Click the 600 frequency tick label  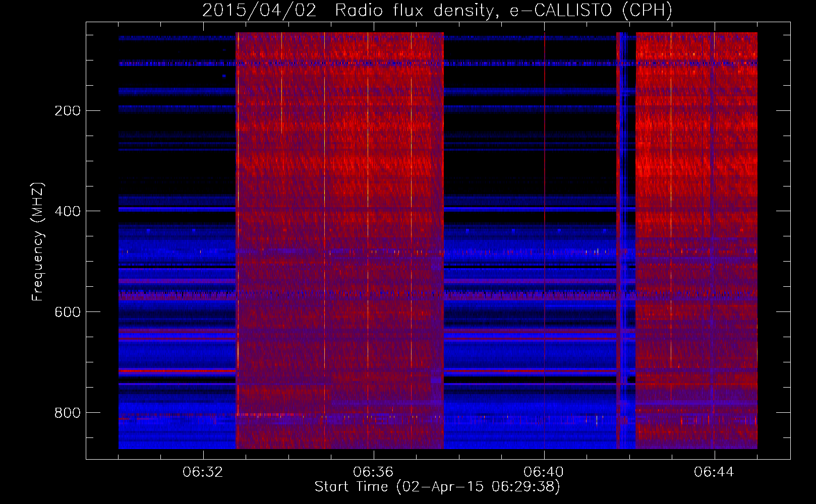tap(68, 312)
